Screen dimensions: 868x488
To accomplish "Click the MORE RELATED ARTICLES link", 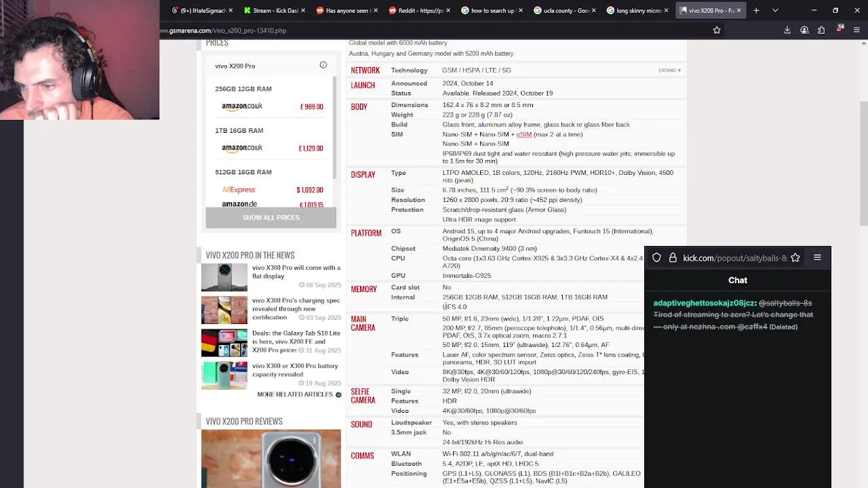I will pos(295,394).
